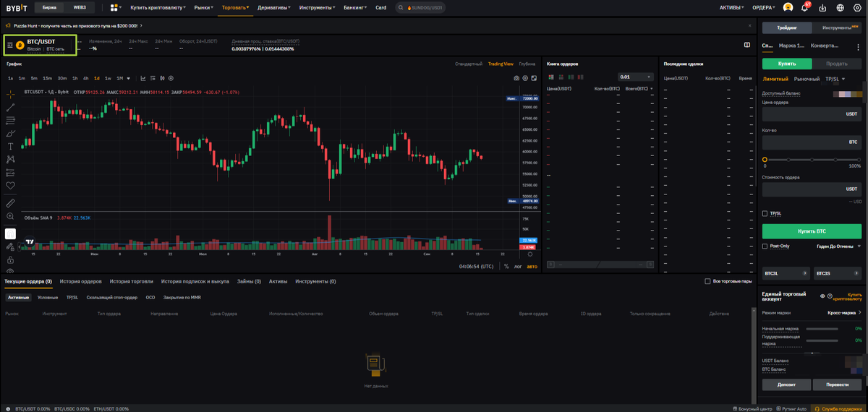The image size is (868, 412).
Task: Click the heart favorites icon
Action: (x=10, y=186)
